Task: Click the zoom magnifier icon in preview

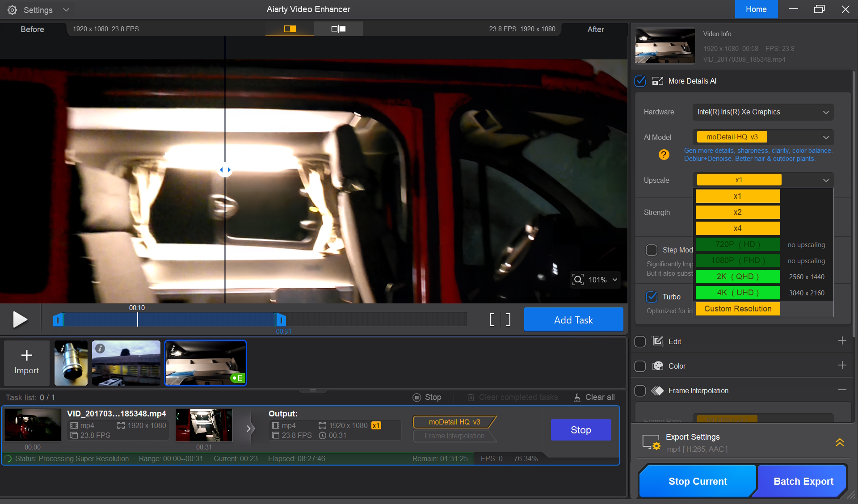Action: click(578, 280)
